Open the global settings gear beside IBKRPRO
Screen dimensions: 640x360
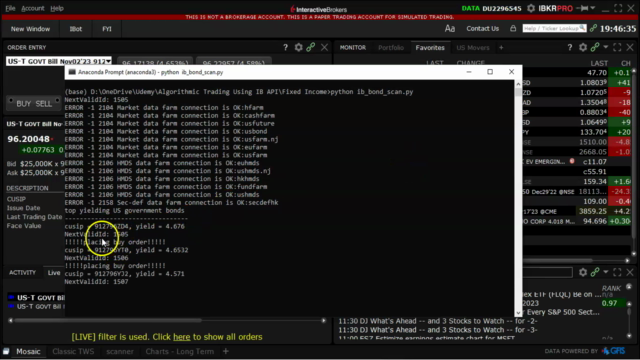531,8
